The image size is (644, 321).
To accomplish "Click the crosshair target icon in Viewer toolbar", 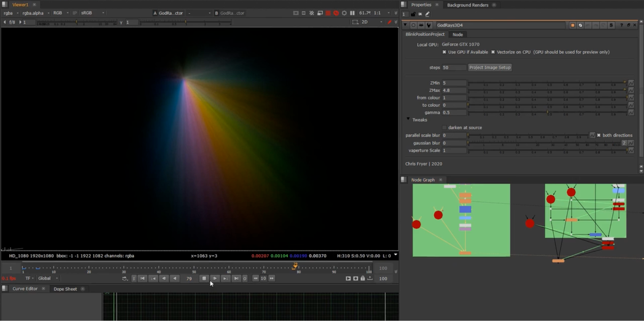I will tap(344, 13).
